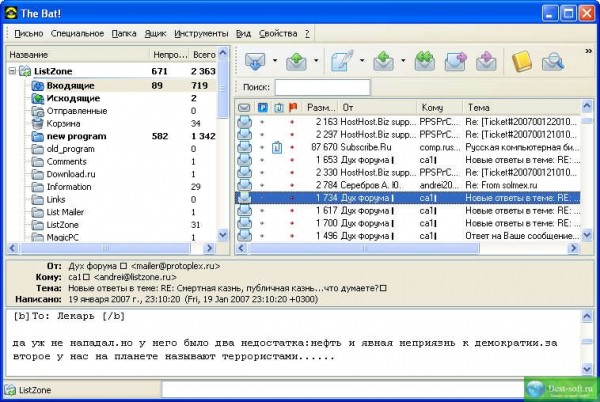Open the Письмо menu
The image size is (600, 402).
pyautogui.click(x=29, y=34)
